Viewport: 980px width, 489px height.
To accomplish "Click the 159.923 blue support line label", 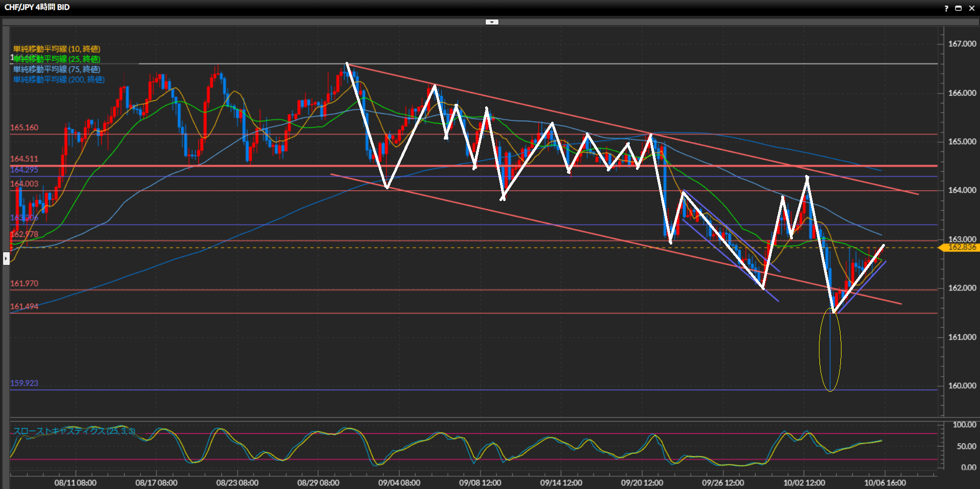I will click(x=24, y=384).
